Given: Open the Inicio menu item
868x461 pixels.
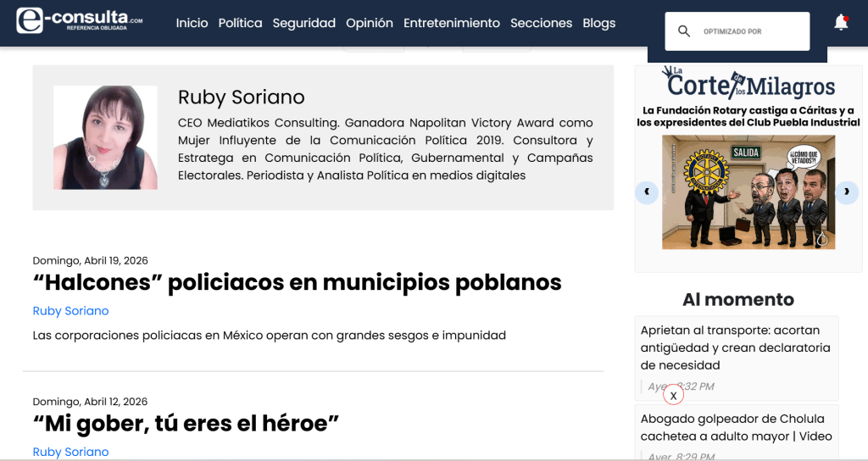Looking at the screenshot, I should click(192, 23).
